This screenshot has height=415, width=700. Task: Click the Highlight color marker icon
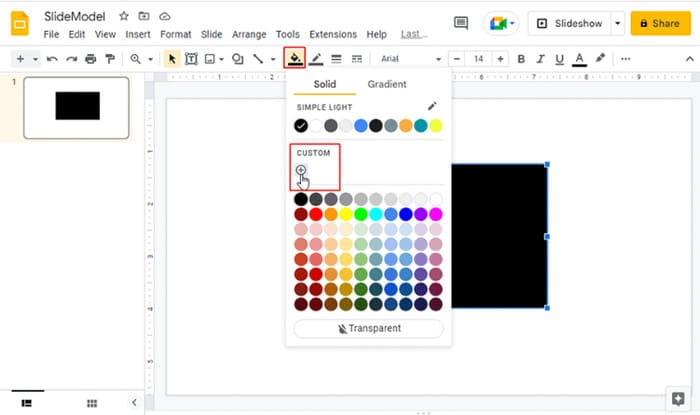600,58
